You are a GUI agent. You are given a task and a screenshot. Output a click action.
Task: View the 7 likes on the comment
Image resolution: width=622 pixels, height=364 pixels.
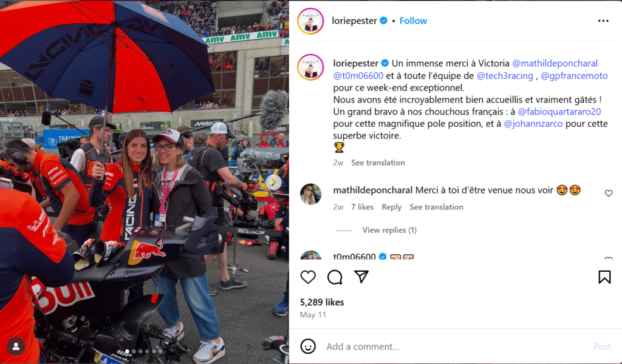362,207
